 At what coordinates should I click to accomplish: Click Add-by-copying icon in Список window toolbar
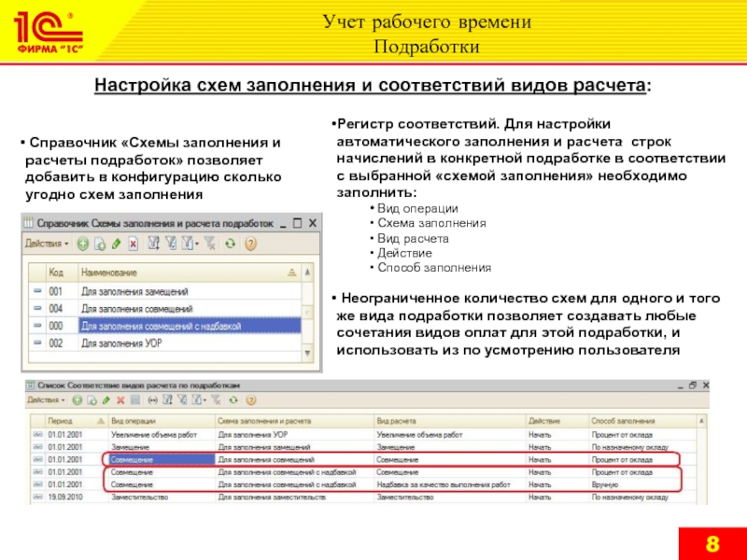pos(92,400)
